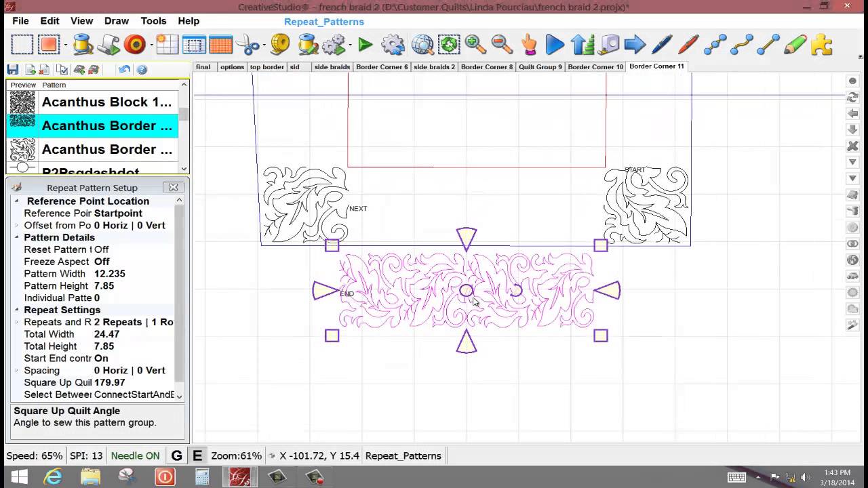
Task: Toggle the Needle ON status indicator
Action: point(135,455)
